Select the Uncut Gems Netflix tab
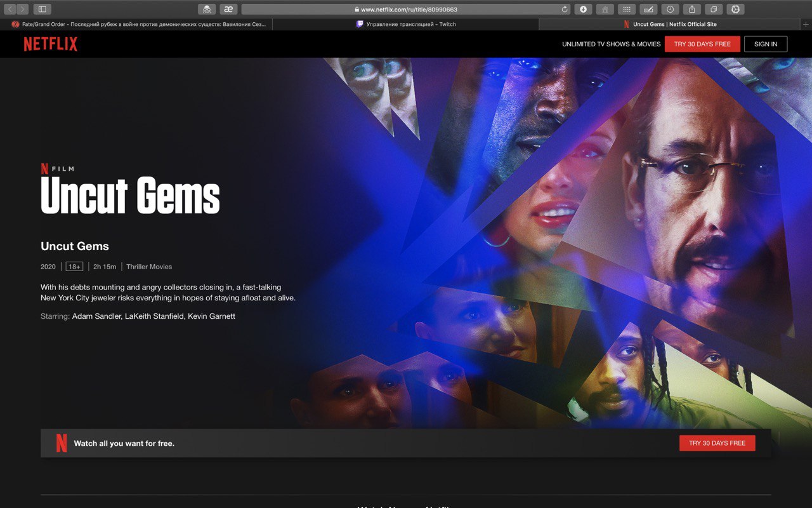 pos(670,24)
